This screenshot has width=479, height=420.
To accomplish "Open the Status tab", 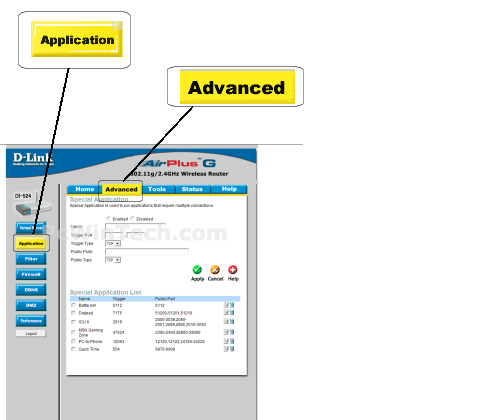I will click(x=192, y=189).
